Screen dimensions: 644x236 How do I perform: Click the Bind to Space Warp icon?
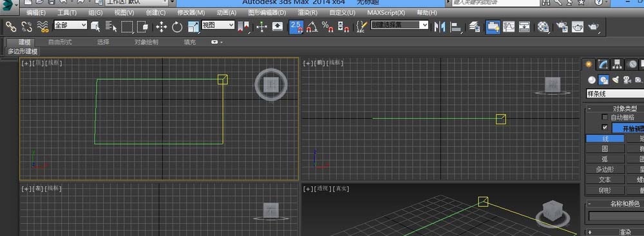43,27
